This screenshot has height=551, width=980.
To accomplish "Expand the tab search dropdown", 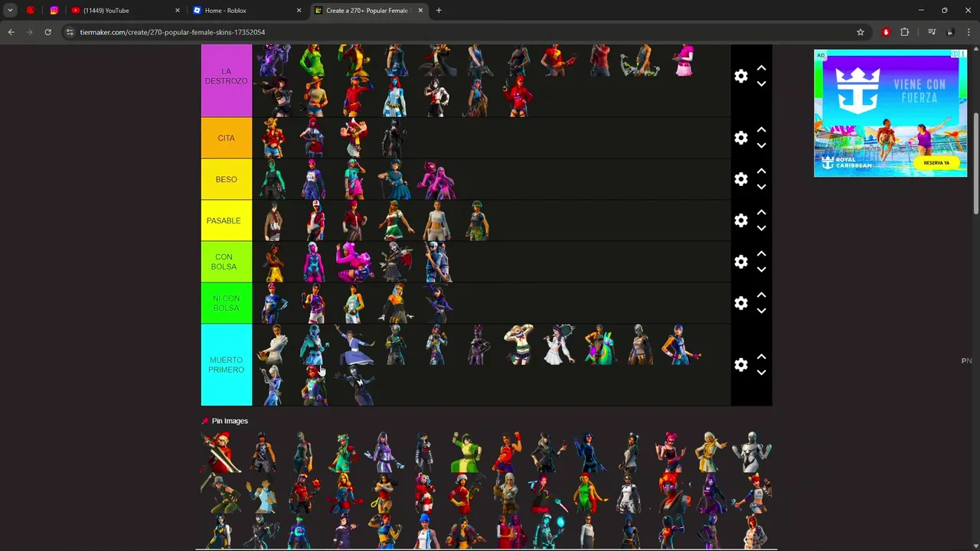I will pyautogui.click(x=10, y=11).
